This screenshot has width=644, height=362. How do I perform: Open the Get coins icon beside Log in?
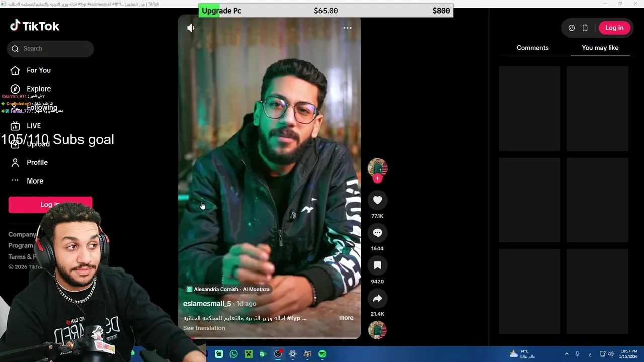(x=572, y=28)
